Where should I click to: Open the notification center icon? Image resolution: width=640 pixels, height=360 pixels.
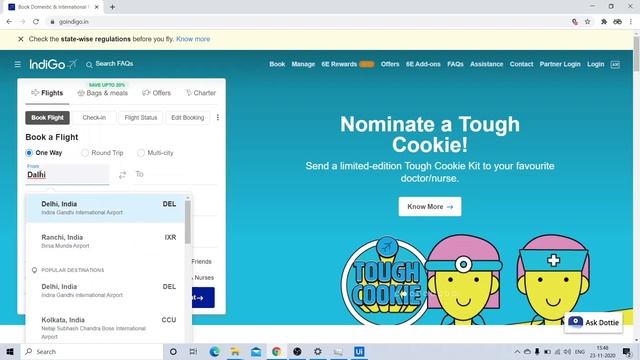(627, 351)
